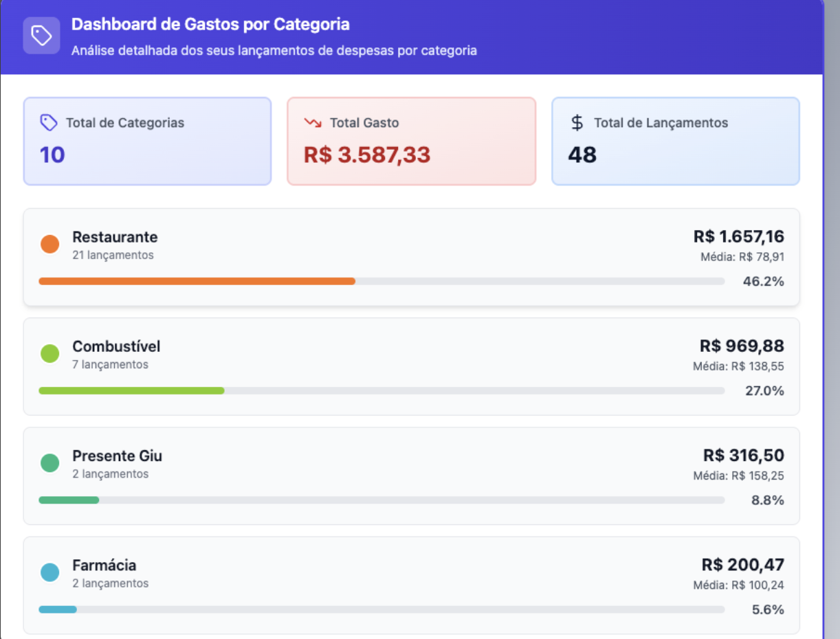Viewport: 840px width, 639px height.
Task: Click the Restaurante category name
Action: pos(115,237)
